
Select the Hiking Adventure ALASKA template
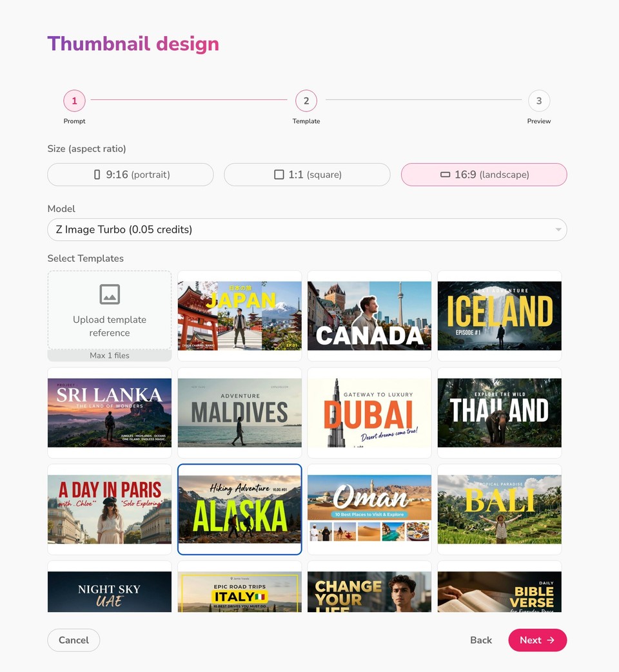tap(239, 509)
